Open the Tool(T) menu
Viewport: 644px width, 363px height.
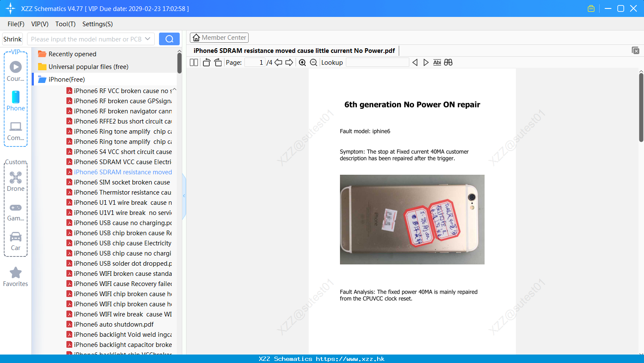[66, 24]
